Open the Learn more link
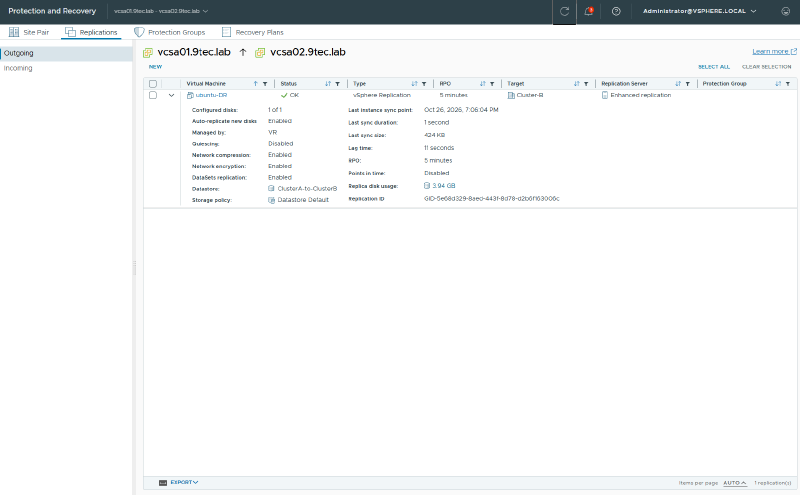 click(x=774, y=52)
